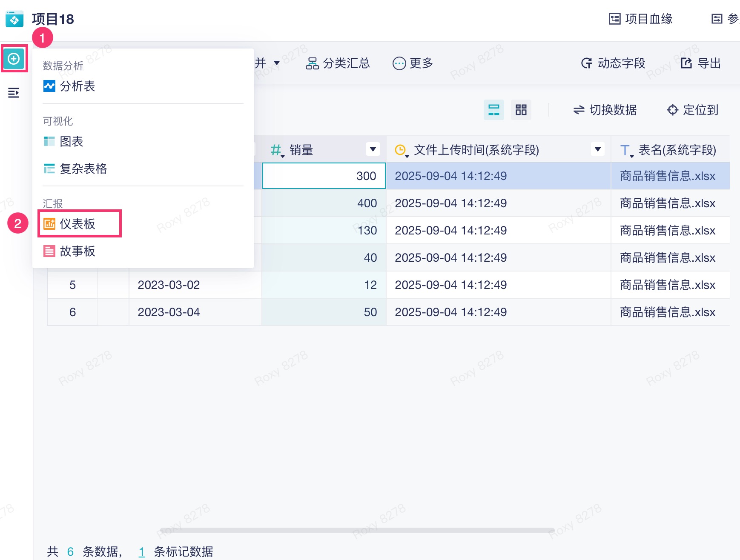
Task: Click the horizontal scrollbar of the table
Action: [357, 530]
